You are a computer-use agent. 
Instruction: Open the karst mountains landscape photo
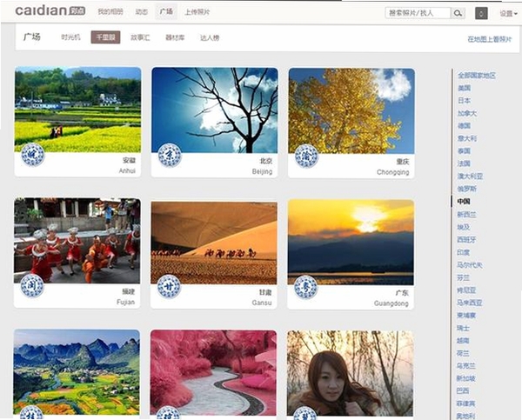pos(77,372)
